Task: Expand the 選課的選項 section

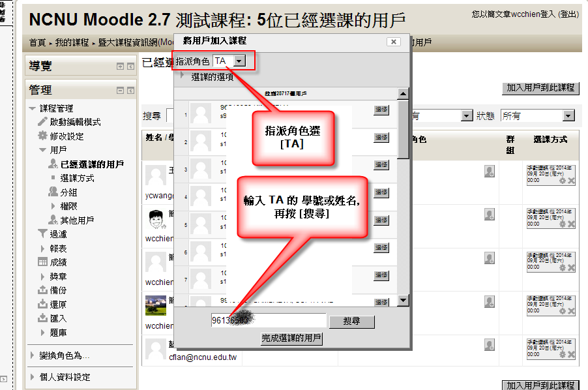Action: pos(183,77)
